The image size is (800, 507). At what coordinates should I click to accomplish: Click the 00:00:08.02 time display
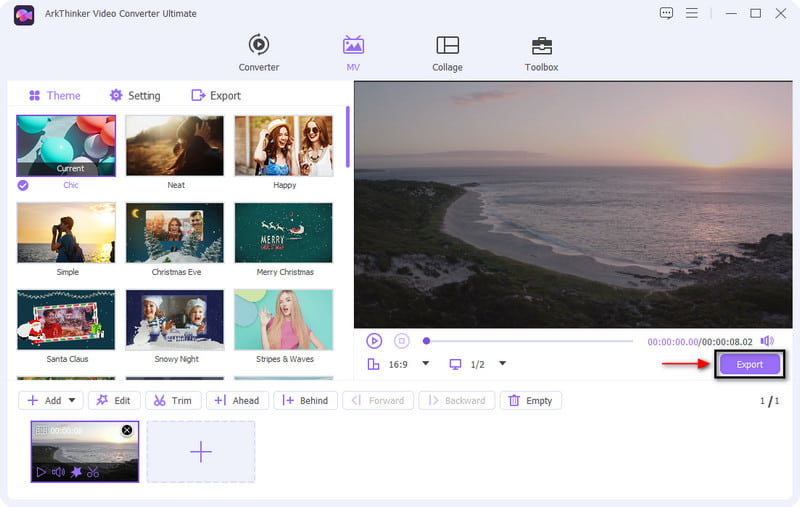click(727, 342)
